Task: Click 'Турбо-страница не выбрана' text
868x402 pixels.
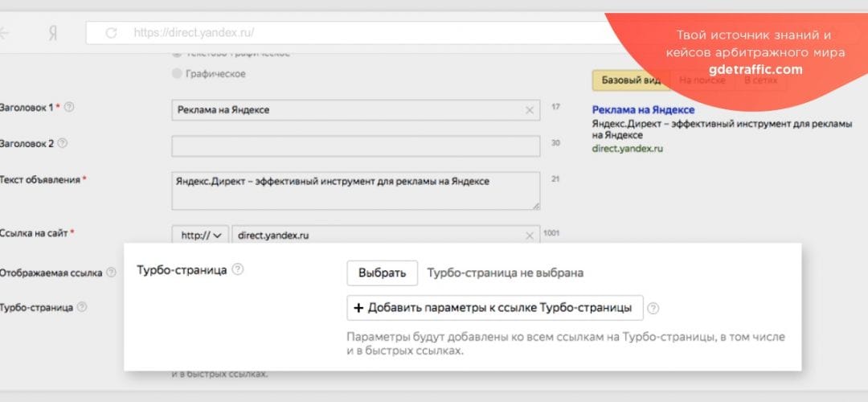Action: (506, 273)
